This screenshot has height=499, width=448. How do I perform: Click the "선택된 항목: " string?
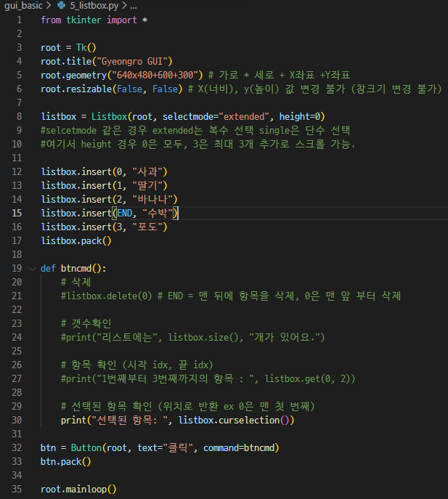pos(129,420)
